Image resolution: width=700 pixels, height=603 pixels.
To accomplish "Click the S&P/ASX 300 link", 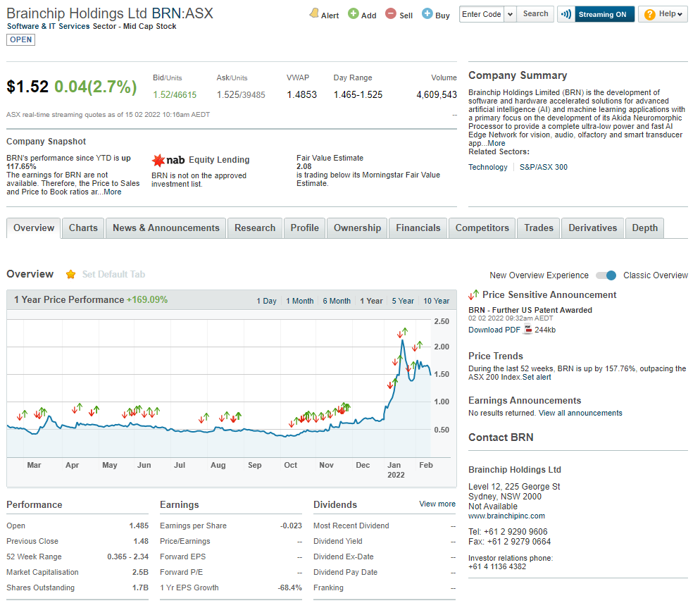I will (543, 167).
